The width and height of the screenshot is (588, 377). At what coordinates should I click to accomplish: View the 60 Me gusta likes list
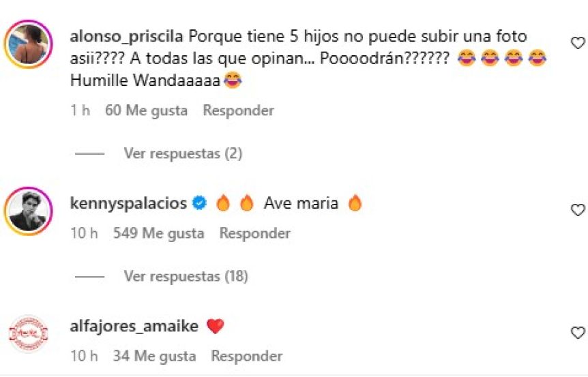(x=146, y=110)
